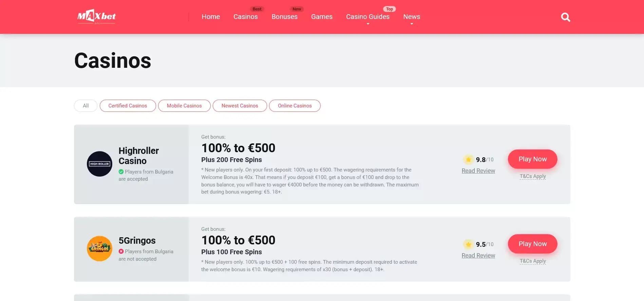Click green check icon for Bulgaria accepted
644x301 pixels.
[x=121, y=172]
